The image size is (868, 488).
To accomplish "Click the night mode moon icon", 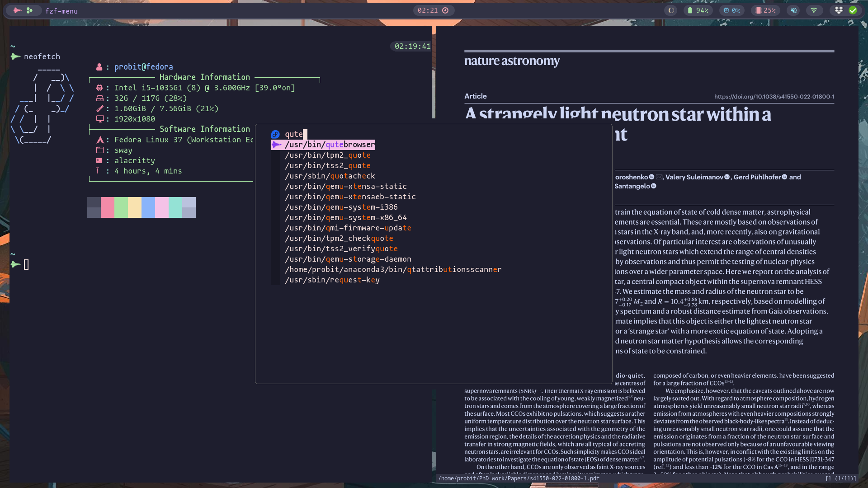I will click(x=671, y=10).
